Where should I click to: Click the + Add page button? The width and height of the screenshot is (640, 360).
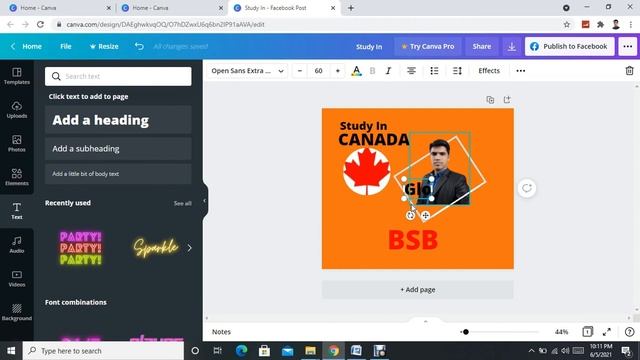pos(418,290)
